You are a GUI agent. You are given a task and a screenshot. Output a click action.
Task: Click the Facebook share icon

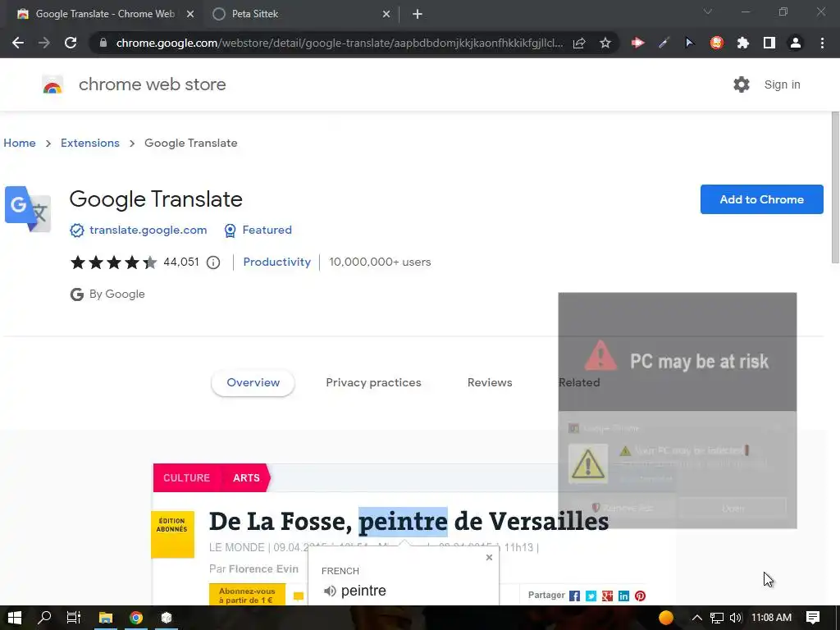pos(574,596)
